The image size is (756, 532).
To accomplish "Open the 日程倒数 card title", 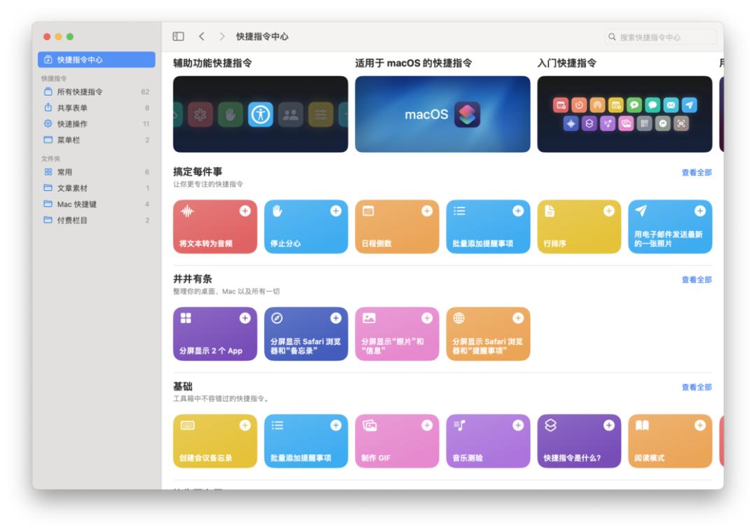I will click(x=377, y=244).
